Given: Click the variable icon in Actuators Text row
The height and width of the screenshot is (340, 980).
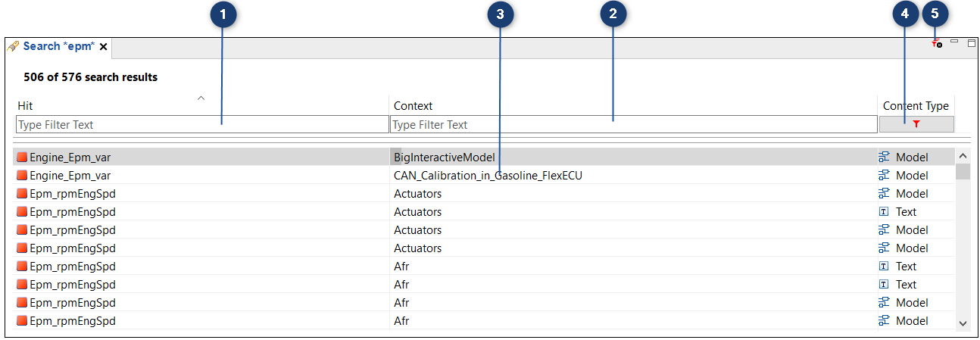Looking at the screenshot, I should (22, 212).
